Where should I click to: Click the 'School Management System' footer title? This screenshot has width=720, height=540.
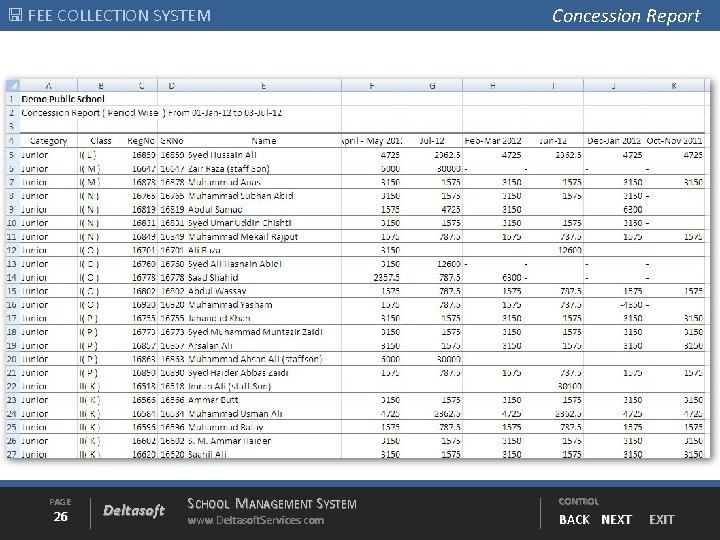[271, 504]
